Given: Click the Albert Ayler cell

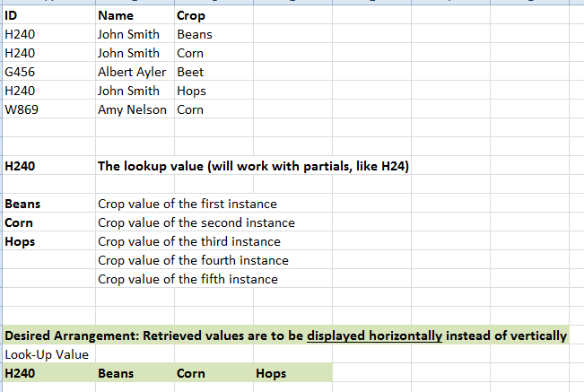Looking at the screenshot, I should 135,72.
